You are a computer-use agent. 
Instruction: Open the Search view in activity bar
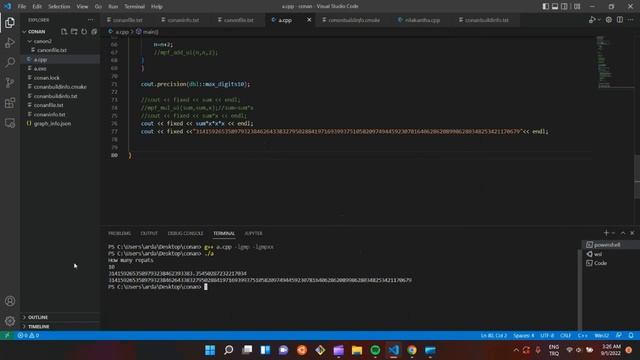pos(10,62)
